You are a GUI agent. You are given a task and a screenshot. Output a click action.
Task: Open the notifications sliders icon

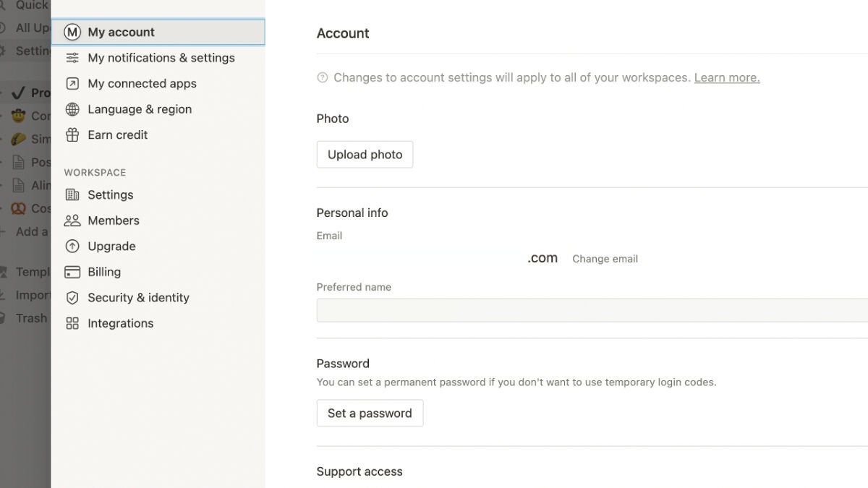72,58
